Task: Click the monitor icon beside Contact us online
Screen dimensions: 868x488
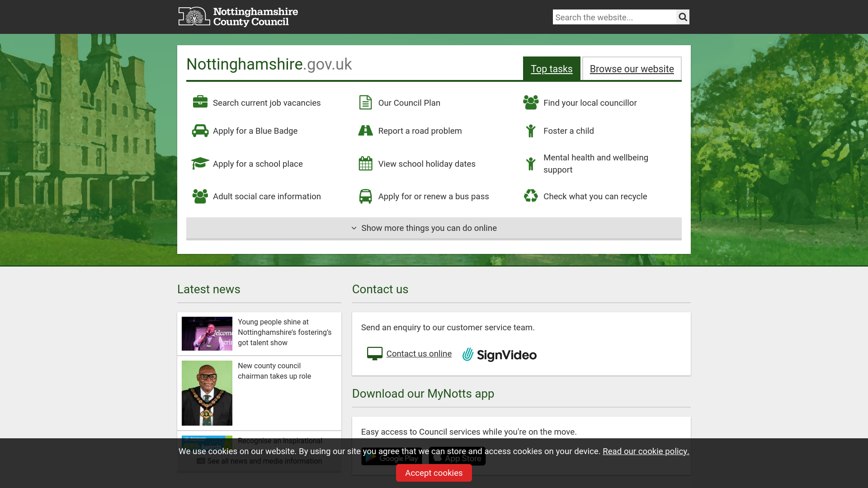Action: point(375,353)
